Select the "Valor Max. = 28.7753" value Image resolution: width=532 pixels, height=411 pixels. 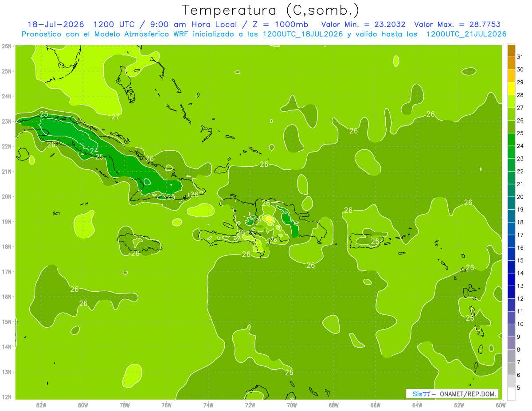tap(458, 24)
